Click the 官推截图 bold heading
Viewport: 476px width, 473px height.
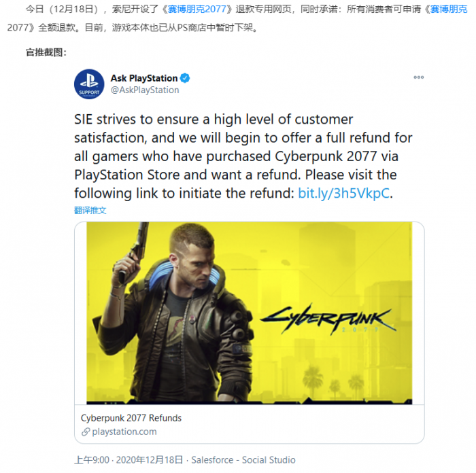click(x=46, y=52)
